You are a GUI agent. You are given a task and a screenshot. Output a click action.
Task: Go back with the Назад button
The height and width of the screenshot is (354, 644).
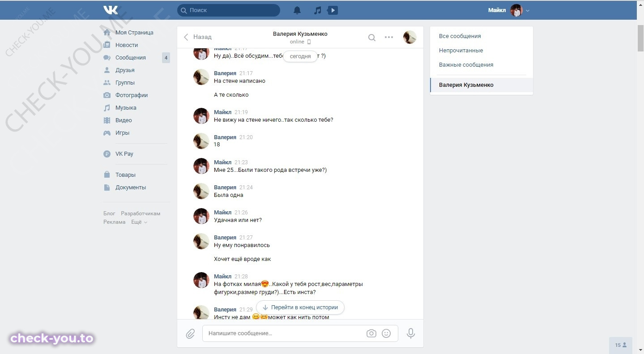(x=197, y=37)
